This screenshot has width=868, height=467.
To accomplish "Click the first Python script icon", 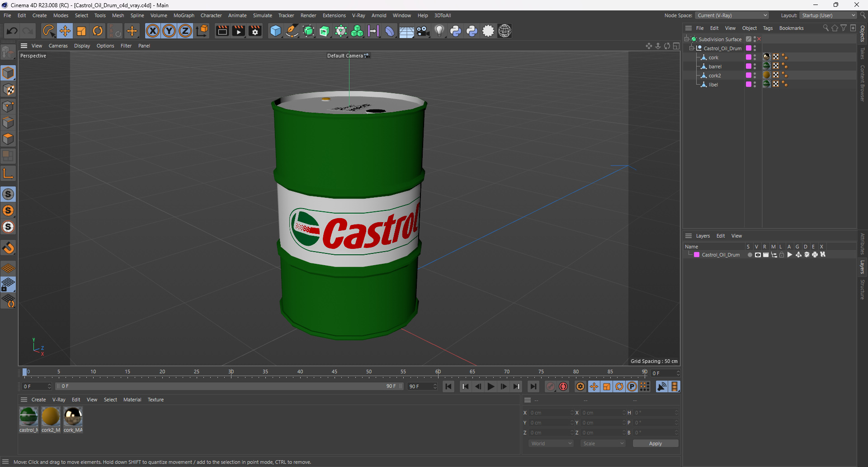I will tap(456, 31).
